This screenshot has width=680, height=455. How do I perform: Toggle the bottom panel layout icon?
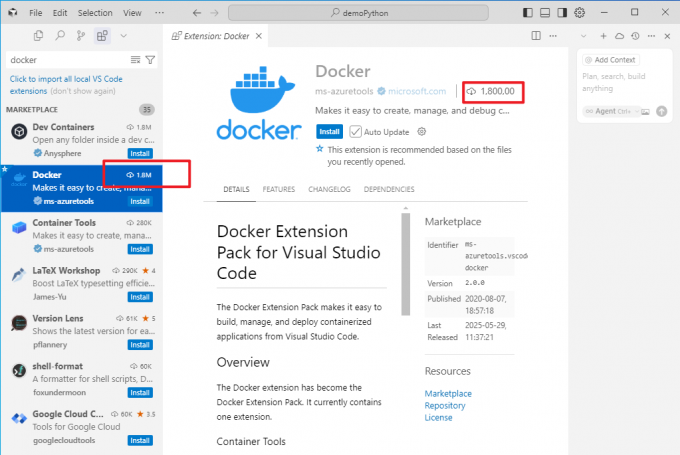tap(545, 13)
